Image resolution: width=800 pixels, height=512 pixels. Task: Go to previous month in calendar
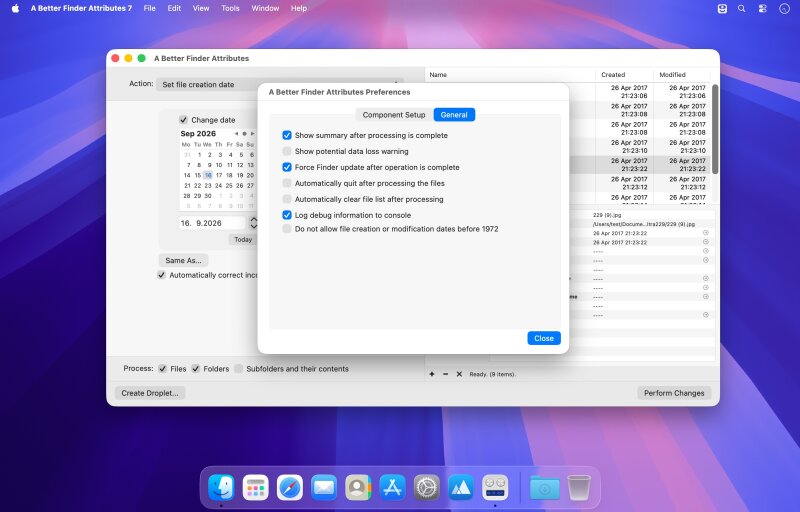[x=236, y=134]
